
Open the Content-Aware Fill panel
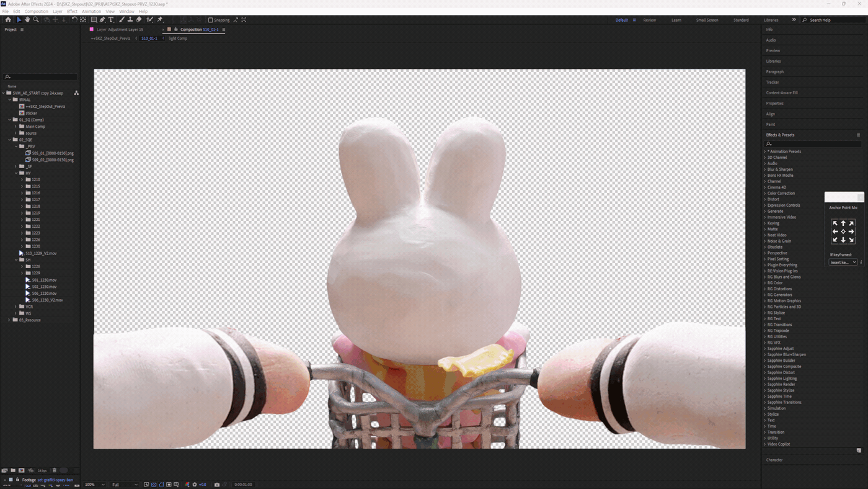[782, 92]
